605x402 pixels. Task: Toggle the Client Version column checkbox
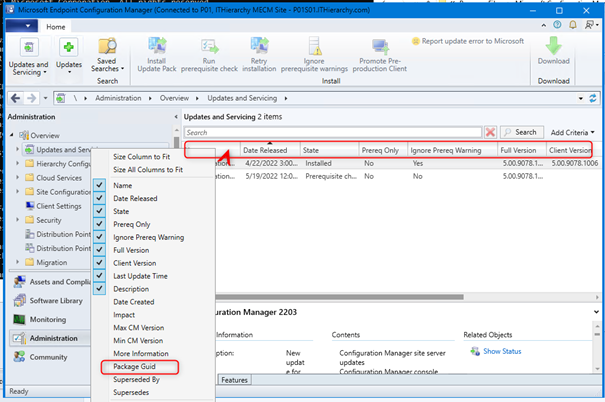click(99, 262)
